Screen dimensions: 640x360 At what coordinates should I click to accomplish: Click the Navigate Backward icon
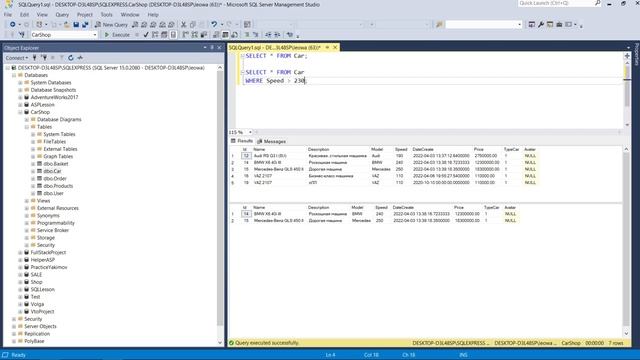coord(13,24)
